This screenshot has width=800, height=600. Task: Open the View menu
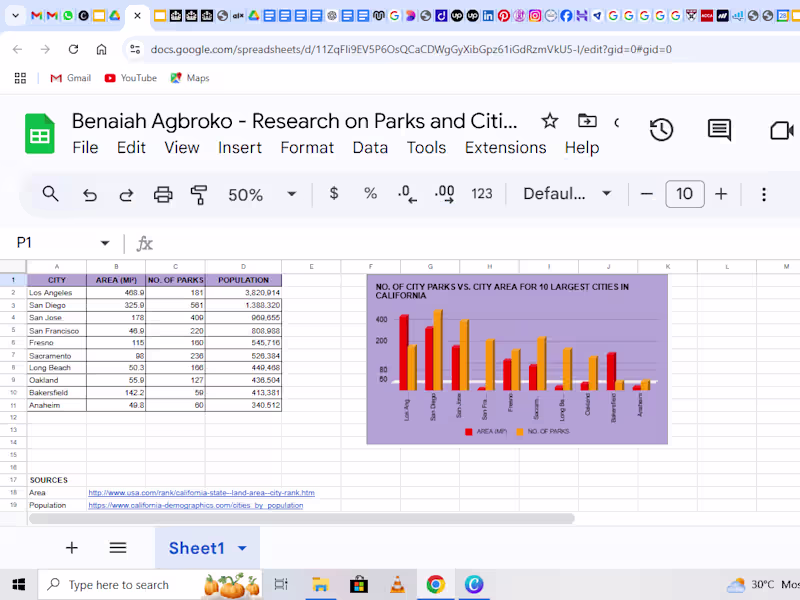pyautogui.click(x=182, y=147)
